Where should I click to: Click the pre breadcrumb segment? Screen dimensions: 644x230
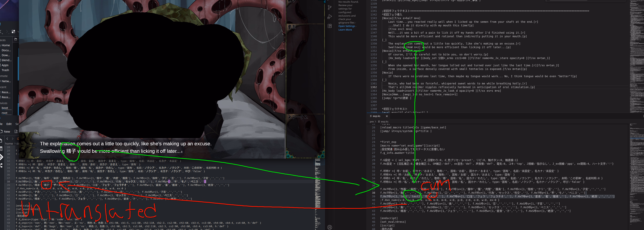click(372, 122)
